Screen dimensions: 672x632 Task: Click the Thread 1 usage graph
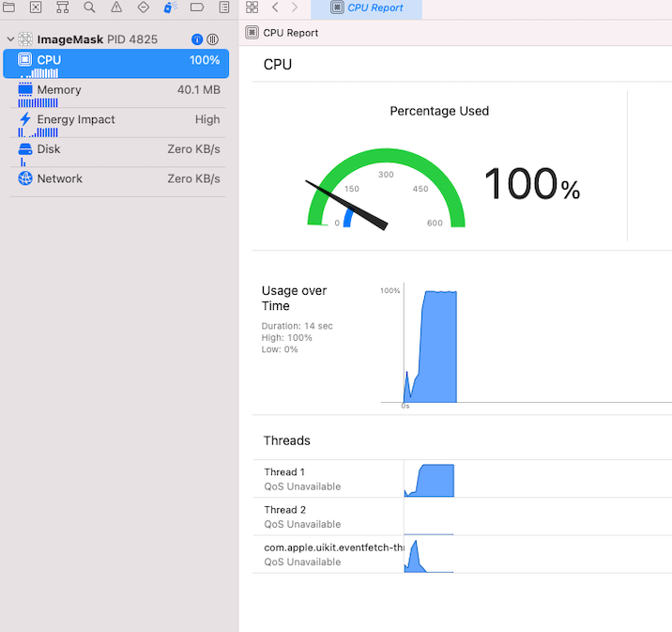(429, 480)
